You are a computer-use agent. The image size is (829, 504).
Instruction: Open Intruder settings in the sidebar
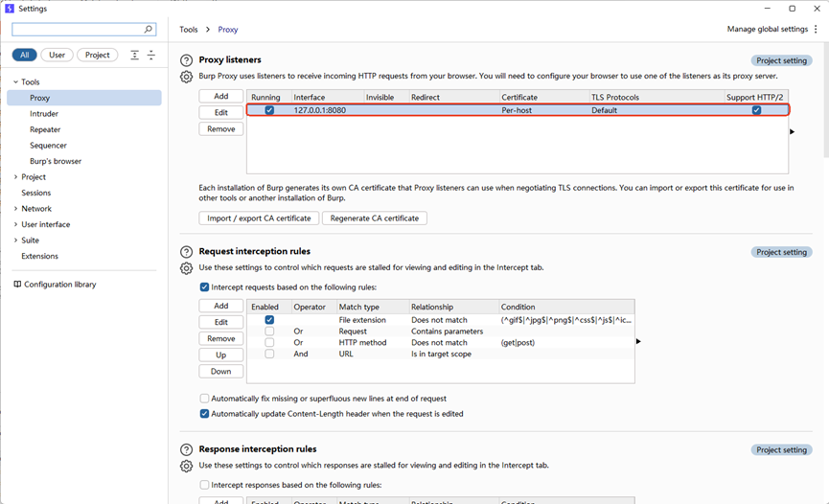tap(44, 114)
